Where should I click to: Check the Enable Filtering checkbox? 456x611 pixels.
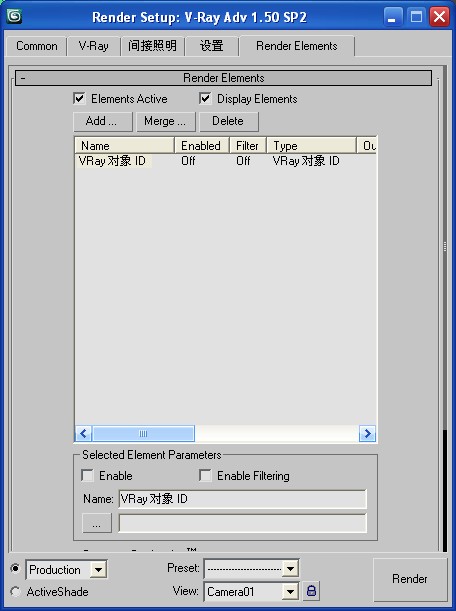pos(205,475)
